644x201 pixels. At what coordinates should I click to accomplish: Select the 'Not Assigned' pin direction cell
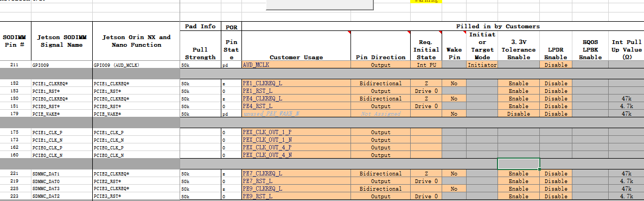(380, 114)
